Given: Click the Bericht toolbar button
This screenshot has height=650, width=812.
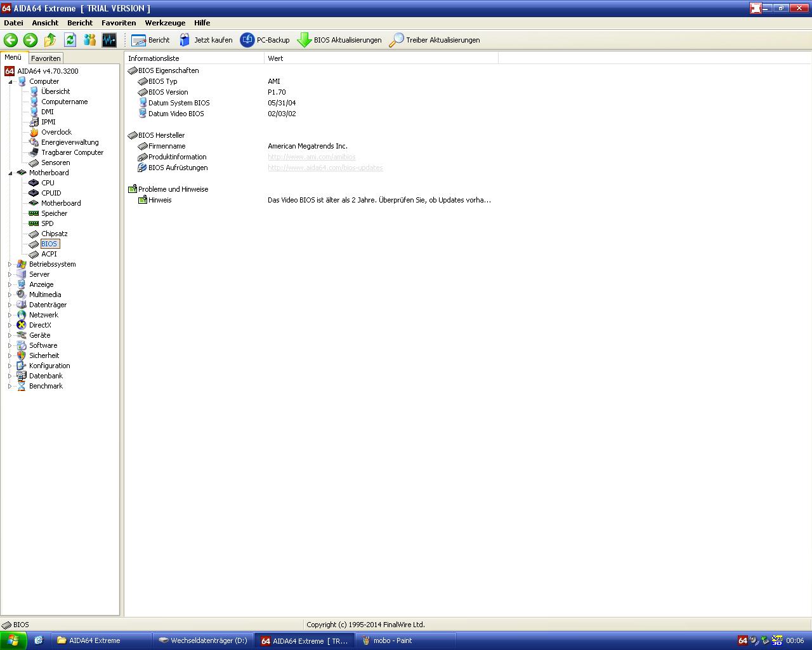Looking at the screenshot, I should click(150, 40).
